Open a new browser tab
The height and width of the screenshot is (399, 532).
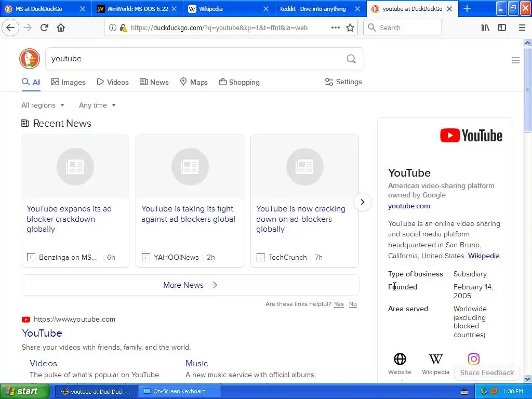tap(467, 9)
